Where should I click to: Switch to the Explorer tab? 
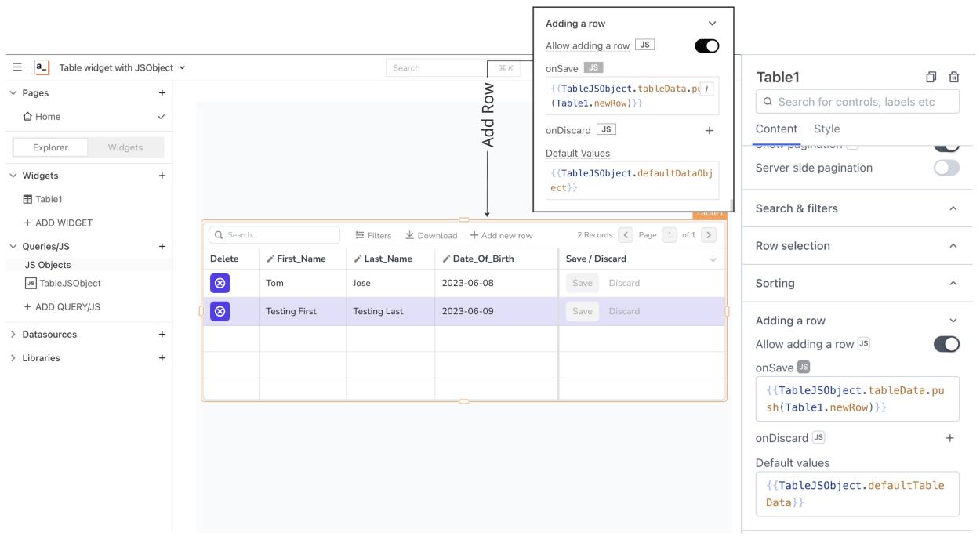(50, 147)
